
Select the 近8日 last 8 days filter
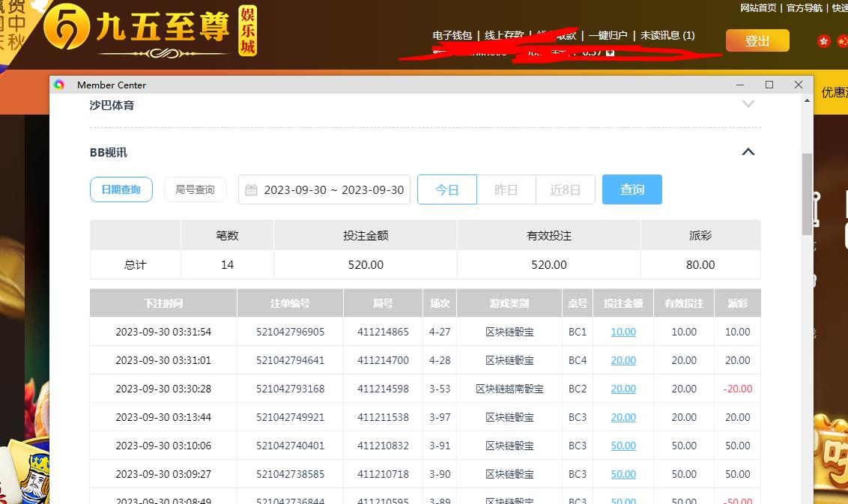(566, 189)
